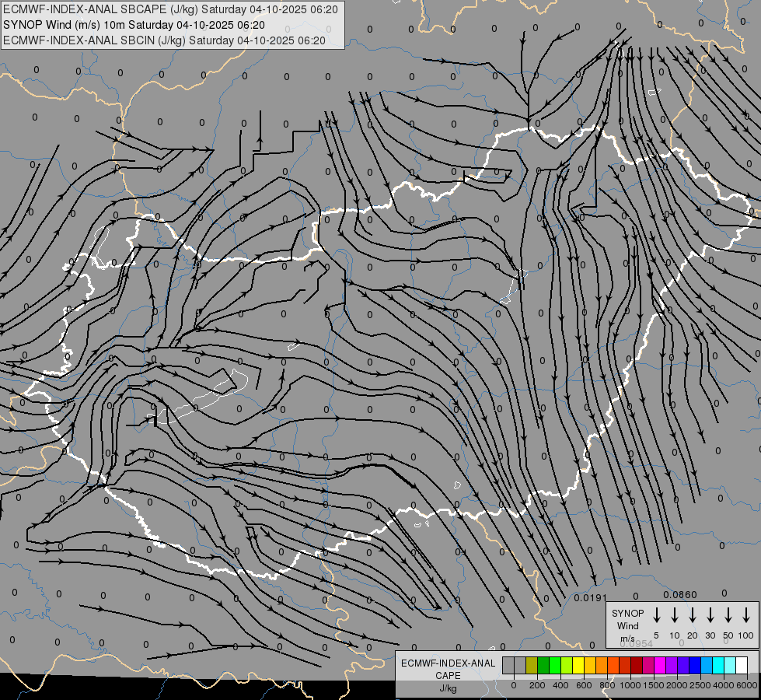Click the orange CAPE swatch before 800

[x=602, y=665]
